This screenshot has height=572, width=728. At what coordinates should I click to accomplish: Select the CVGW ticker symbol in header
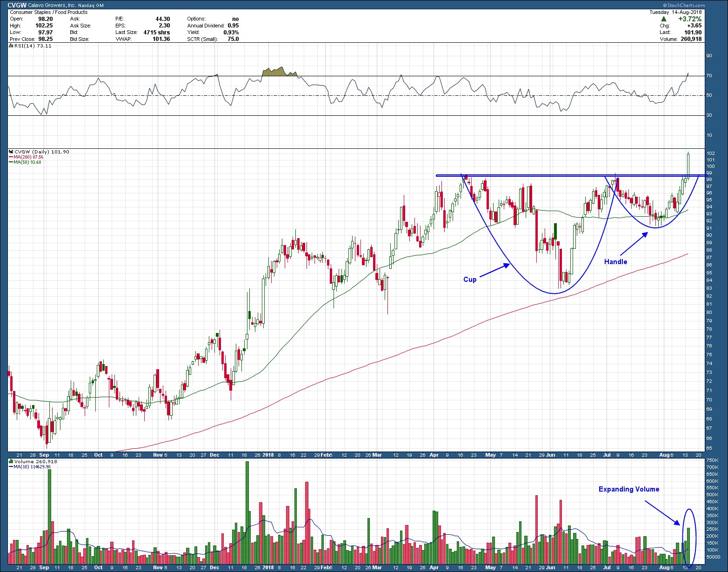click(x=18, y=6)
